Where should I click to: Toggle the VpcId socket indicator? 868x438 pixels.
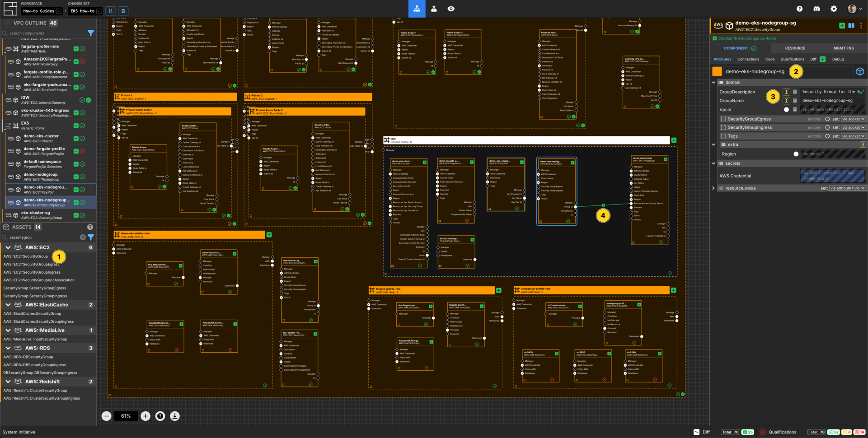[786, 110]
